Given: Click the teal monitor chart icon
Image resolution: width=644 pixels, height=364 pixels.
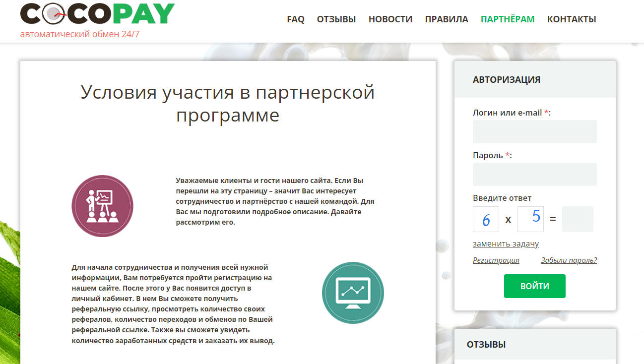Looking at the screenshot, I should (x=353, y=293).
